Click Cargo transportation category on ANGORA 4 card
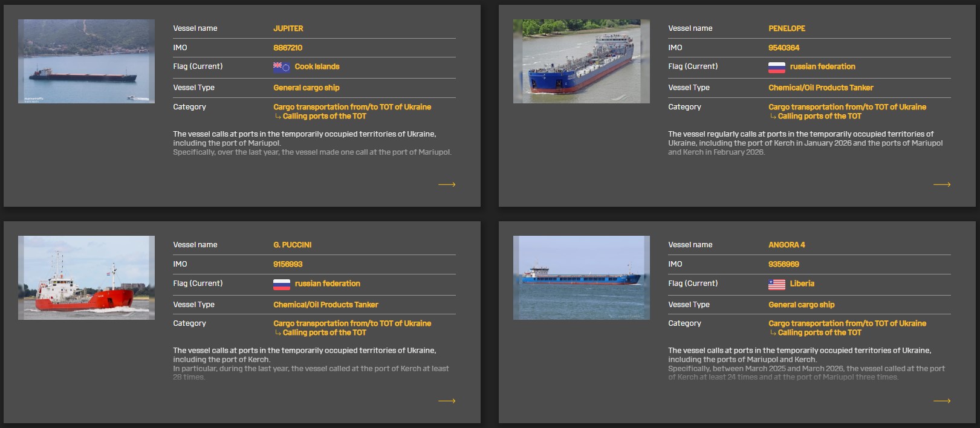The image size is (980, 428). coord(847,323)
